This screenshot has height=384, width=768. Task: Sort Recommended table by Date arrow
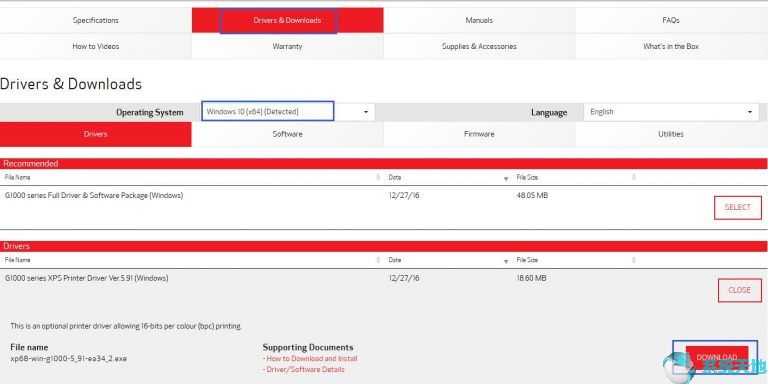pyautogui.click(x=506, y=179)
